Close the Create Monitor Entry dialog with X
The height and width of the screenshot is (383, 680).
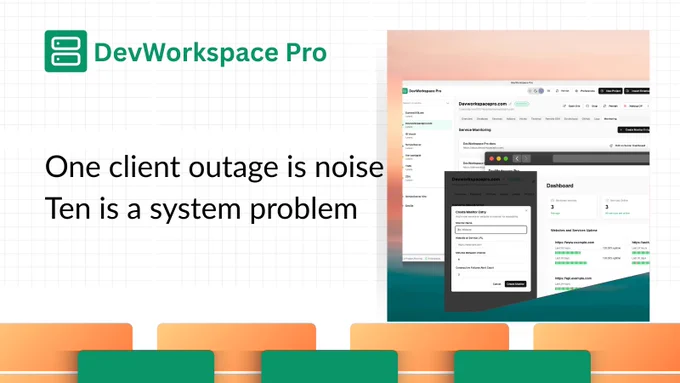(x=526, y=210)
